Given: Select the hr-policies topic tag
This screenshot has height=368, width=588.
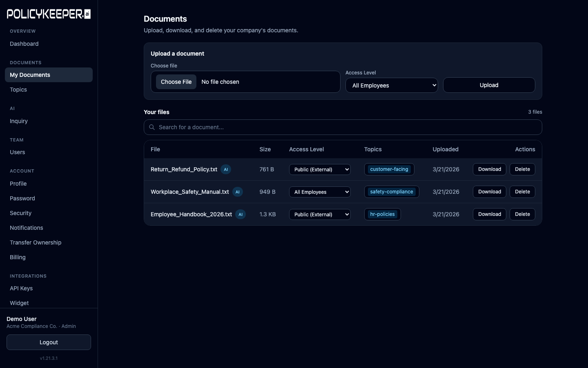Looking at the screenshot, I should (382, 214).
